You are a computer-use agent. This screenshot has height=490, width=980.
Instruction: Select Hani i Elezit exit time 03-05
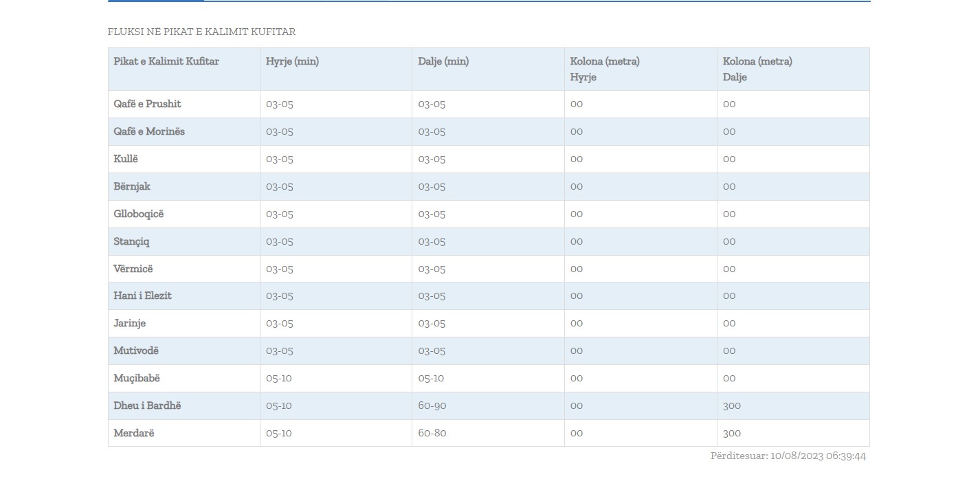point(432,296)
